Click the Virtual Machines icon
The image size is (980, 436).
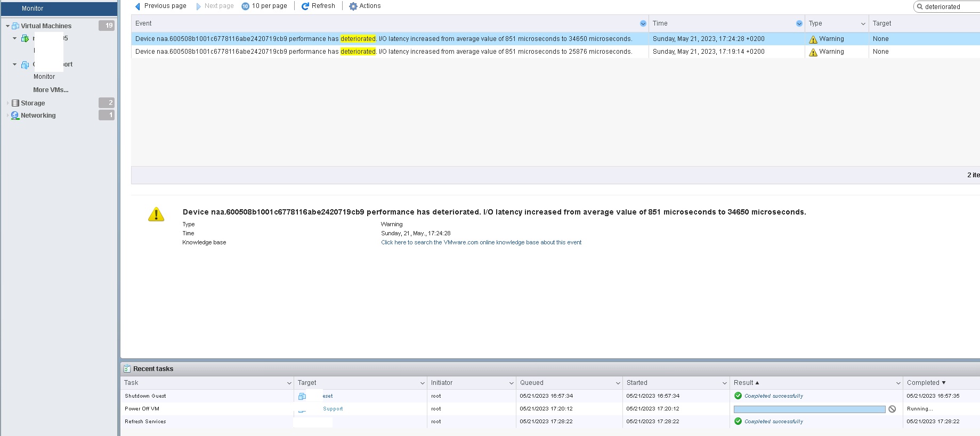pos(15,26)
